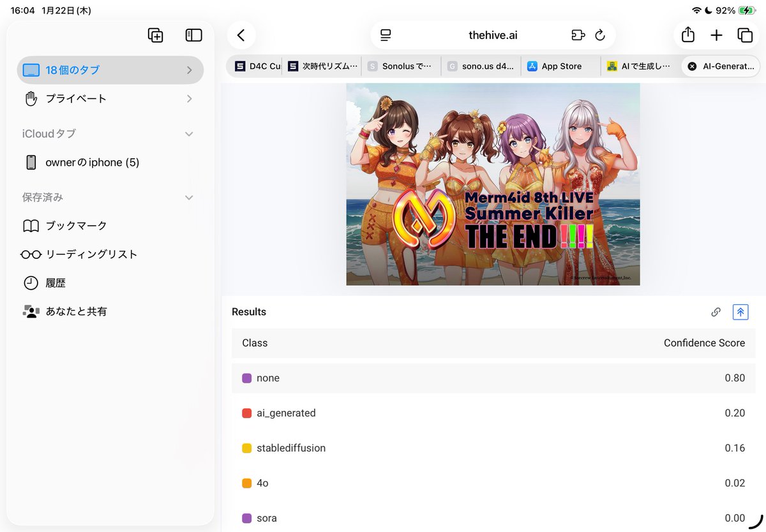Tap the 16:04 clock in status bar
Viewport: 766px width, 532px height.
23,11
